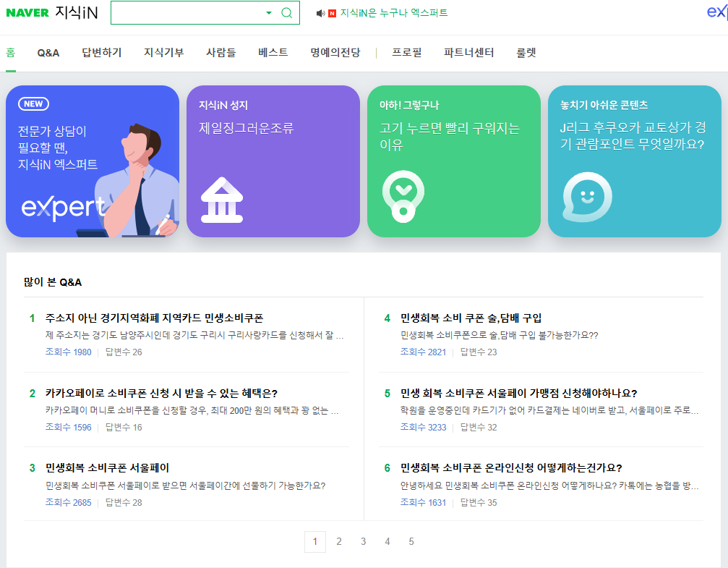Click the lightbulb icon on green card
728x568 pixels.
(x=403, y=196)
